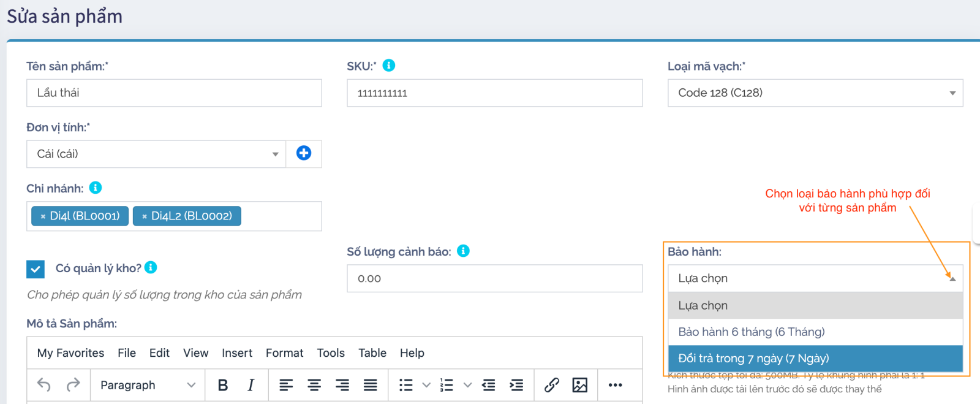Screen dimensions: 980x404
Task: Click the Bold formatting icon
Action: [223, 385]
